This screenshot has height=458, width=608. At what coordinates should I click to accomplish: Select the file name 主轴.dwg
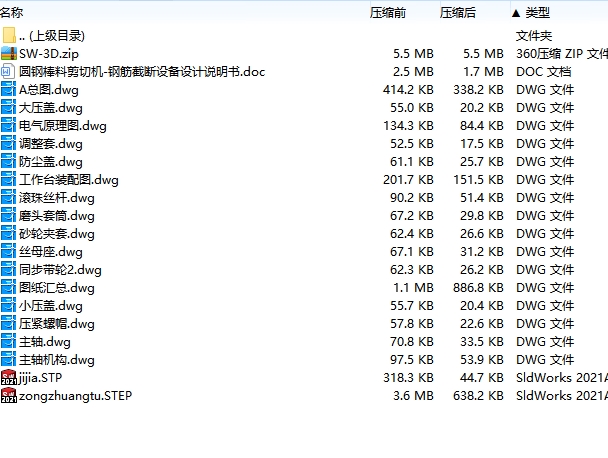coord(45,342)
